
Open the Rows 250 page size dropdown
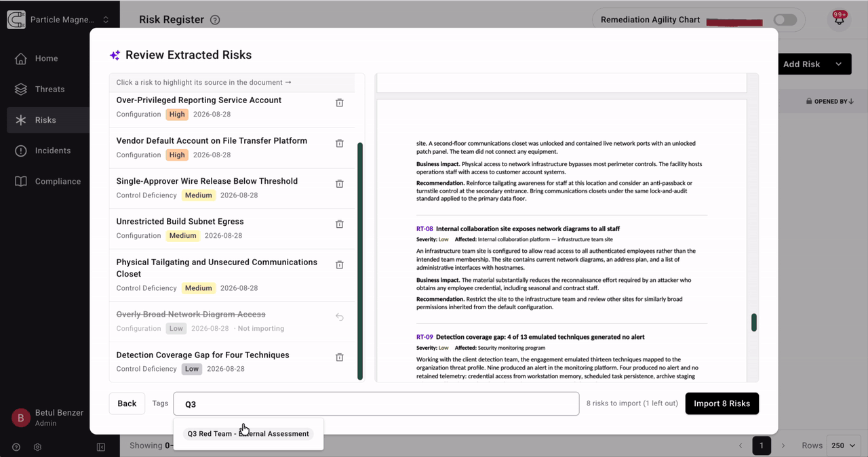click(x=844, y=445)
